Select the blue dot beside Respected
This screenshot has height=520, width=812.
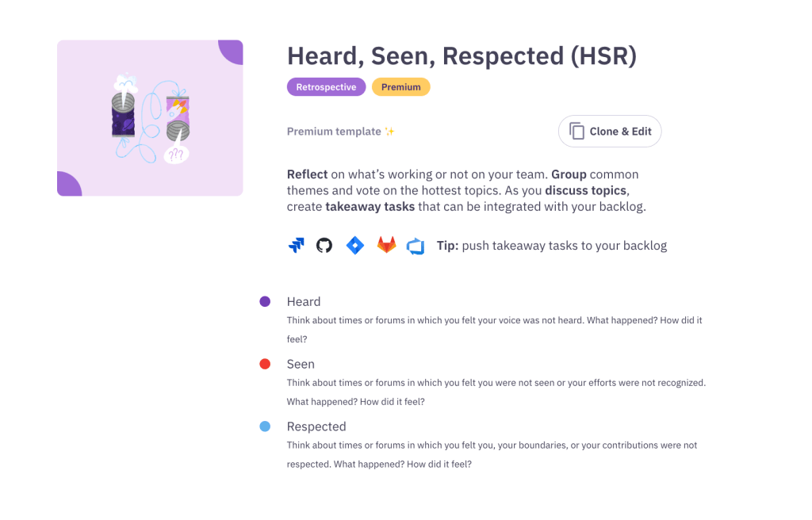coord(265,426)
